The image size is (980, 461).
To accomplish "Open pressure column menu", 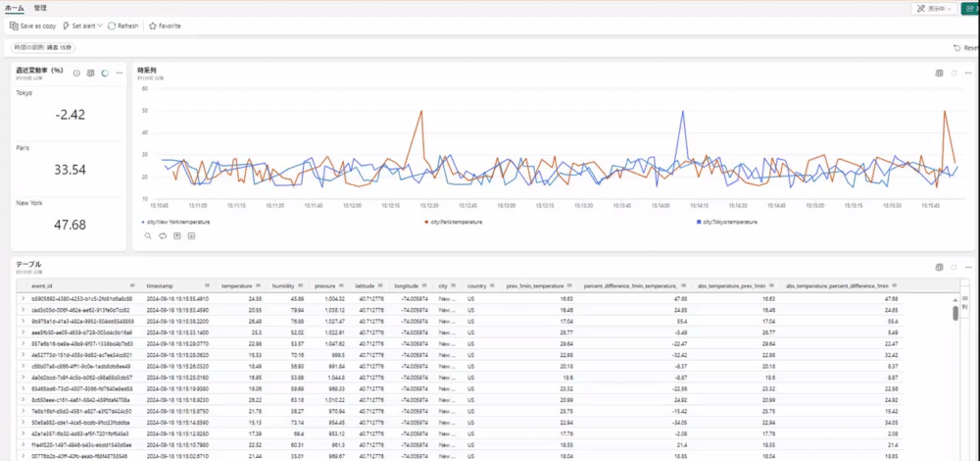I will pyautogui.click(x=342, y=285).
